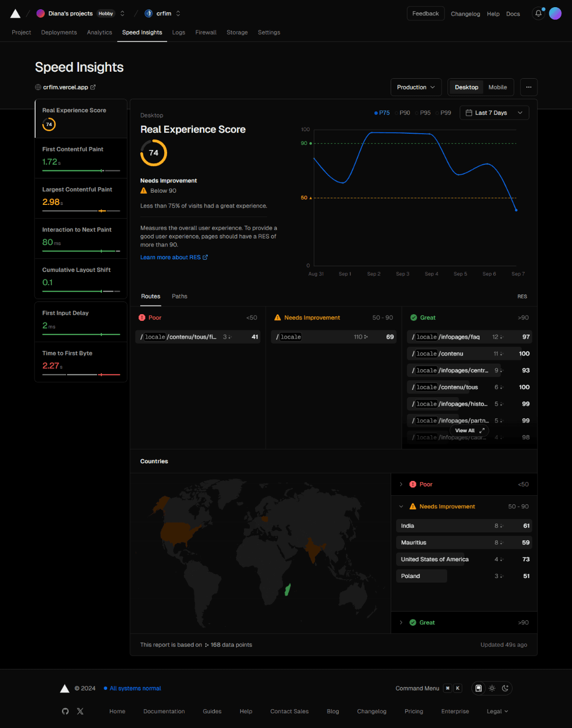The width and height of the screenshot is (572, 728).
Task: Open the Last 7 Days range dropdown
Action: [494, 113]
